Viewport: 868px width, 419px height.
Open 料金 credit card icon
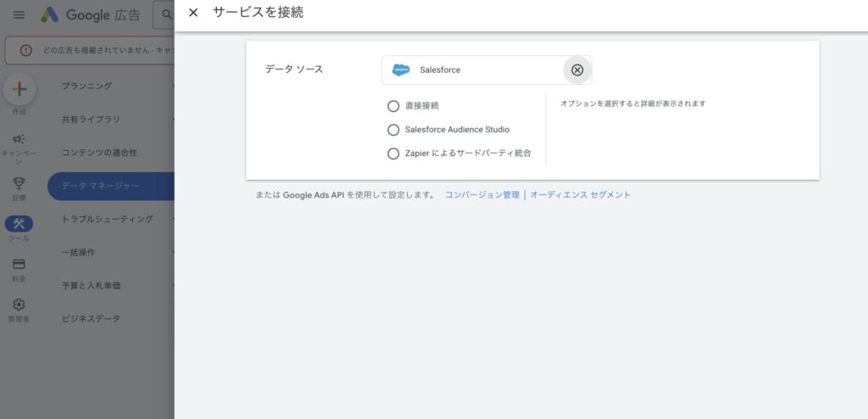pos(19,264)
